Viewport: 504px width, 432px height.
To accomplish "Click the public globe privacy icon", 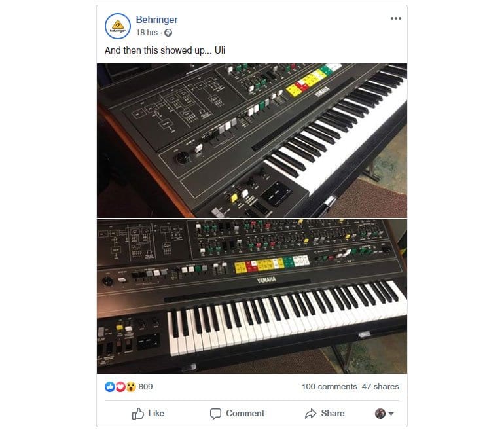I will tap(168, 33).
